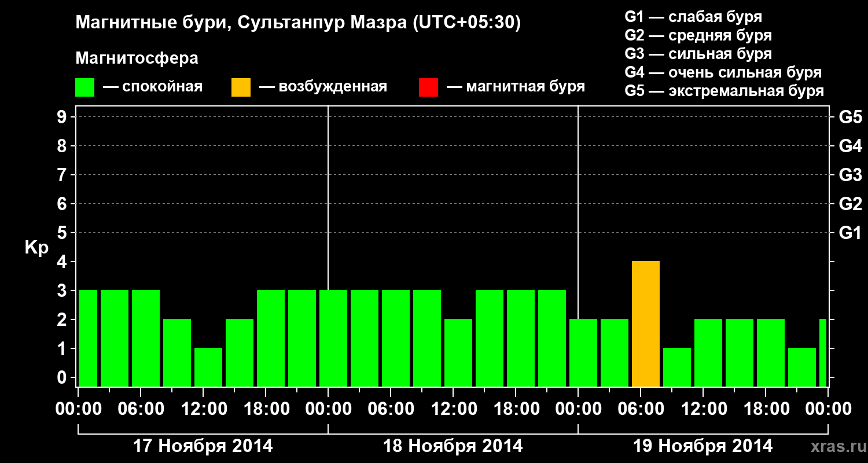868x463 pixels.
Task: Click the 'G2 — средняя буря' legend line
Action: point(698,35)
